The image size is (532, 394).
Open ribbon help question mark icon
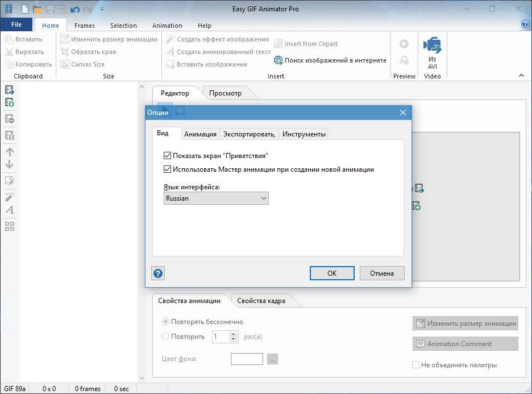coord(525,24)
